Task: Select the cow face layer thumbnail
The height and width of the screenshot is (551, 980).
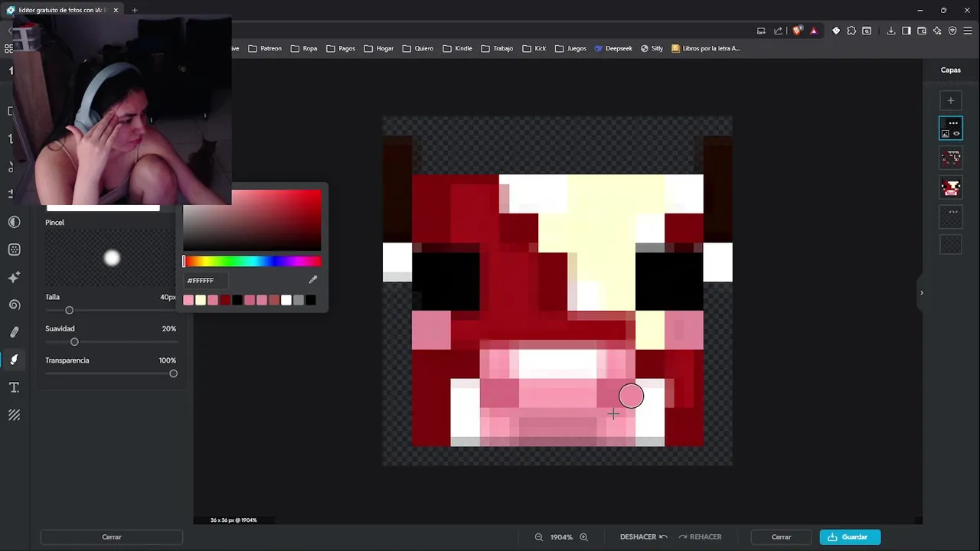Action: (951, 187)
